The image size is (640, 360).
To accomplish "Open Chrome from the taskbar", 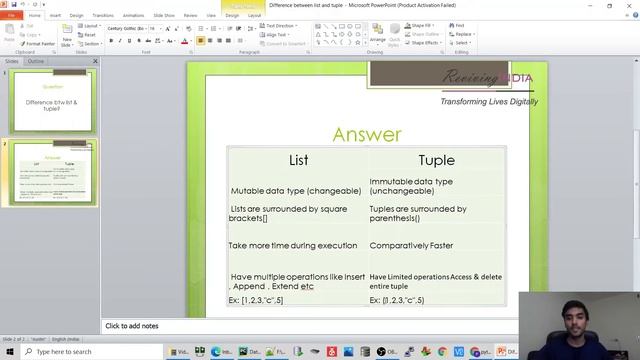I will [x=442, y=351].
